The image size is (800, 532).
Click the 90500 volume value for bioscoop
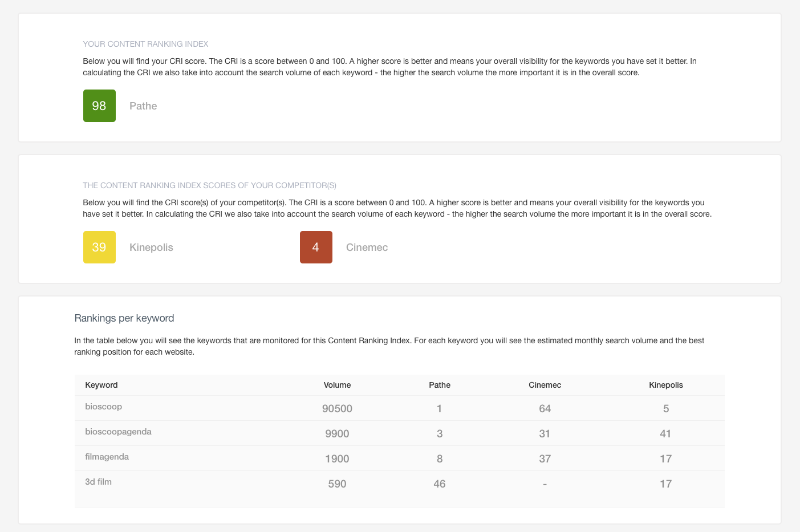[x=337, y=408]
